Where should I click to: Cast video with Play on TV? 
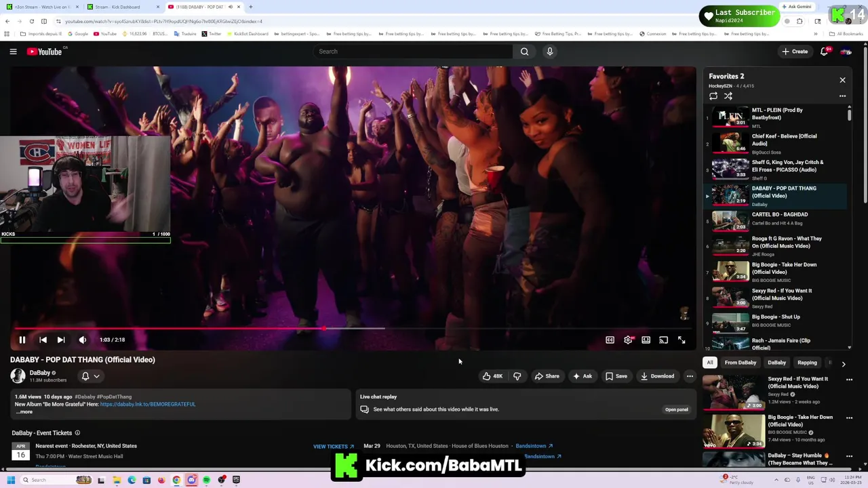pos(663,340)
